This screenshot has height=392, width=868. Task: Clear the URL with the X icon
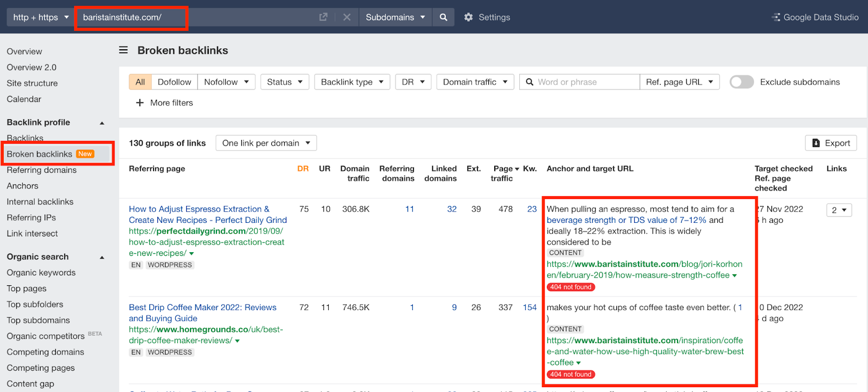pos(347,17)
